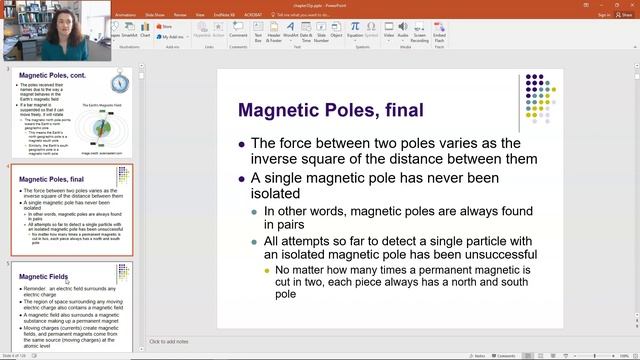Click the zoom out minus button
The height and width of the screenshot is (360, 640).
[x=575, y=356]
